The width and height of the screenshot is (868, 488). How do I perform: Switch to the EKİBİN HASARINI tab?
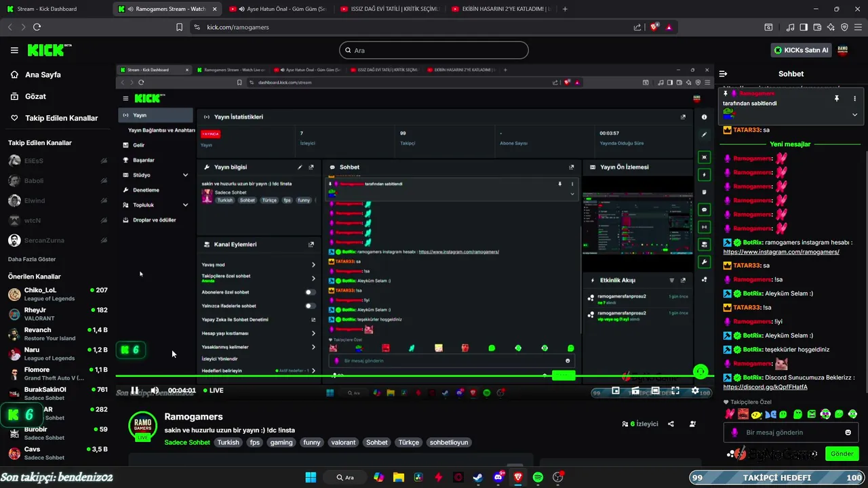[499, 9]
